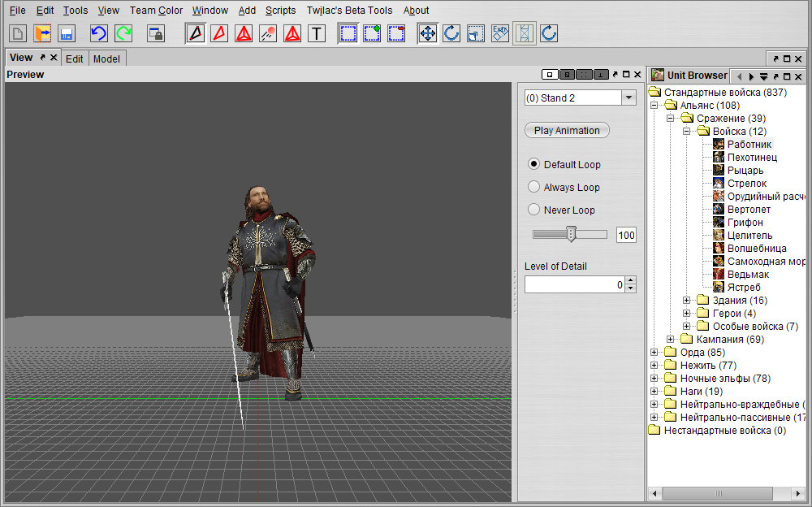Activate the Move tool with four arrows

tap(428, 33)
